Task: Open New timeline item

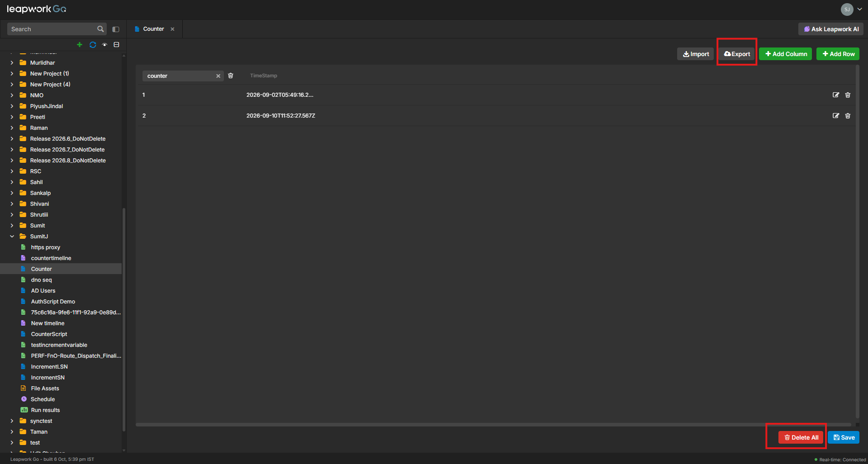Action: (47, 323)
